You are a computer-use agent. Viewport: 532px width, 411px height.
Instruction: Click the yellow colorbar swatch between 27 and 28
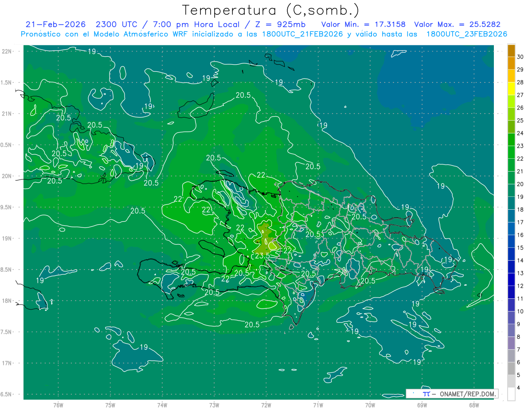(511, 89)
